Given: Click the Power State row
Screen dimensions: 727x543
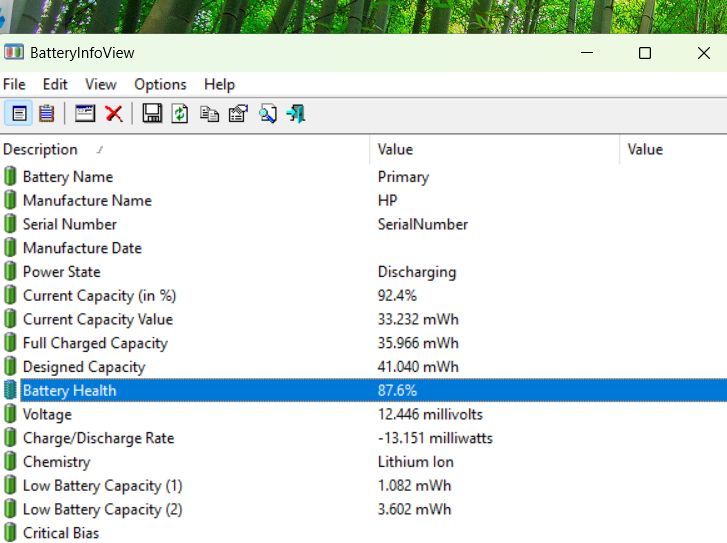Looking at the screenshot, I should (61, 272).
